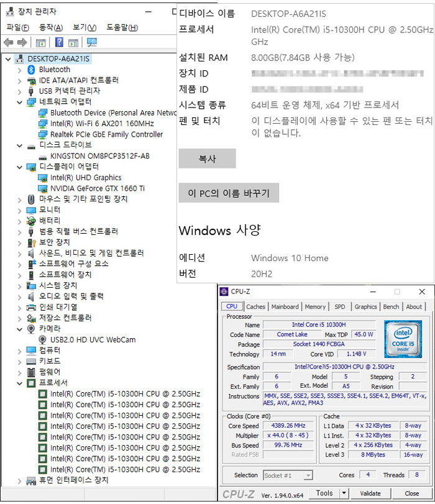Open the 도움말(H) menu
Viewport: 435px width, 504px height.
coord(122,27)
